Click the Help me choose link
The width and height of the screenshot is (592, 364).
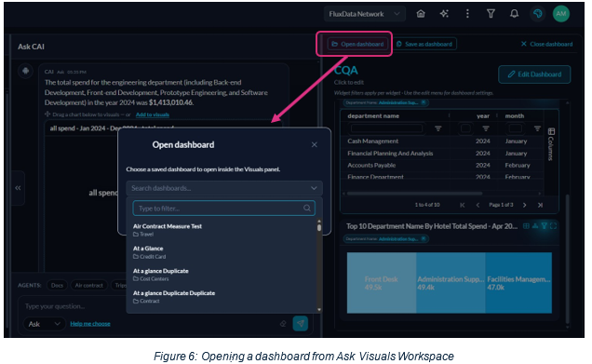click(90, 324)
